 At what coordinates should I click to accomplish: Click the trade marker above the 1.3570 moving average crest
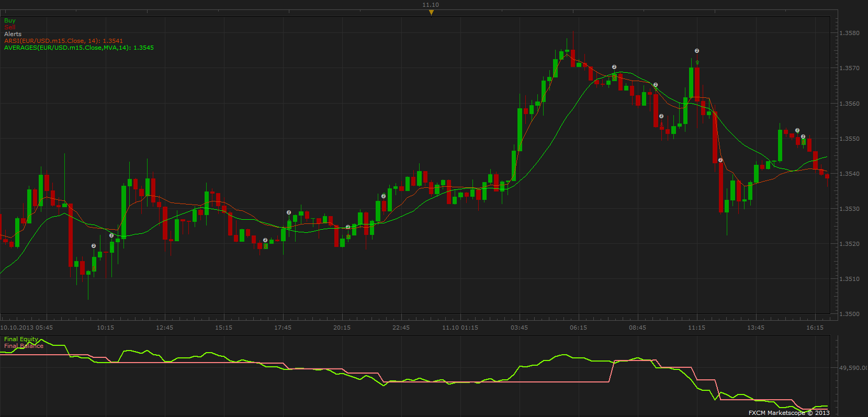[x=614, y=67]
